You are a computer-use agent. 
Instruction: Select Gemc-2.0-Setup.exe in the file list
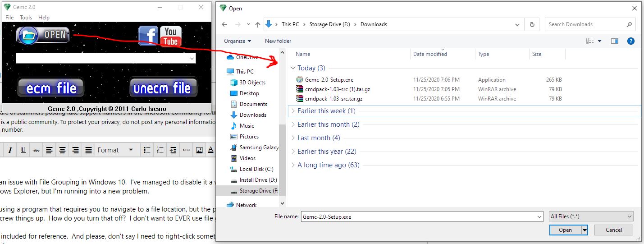[329, 80]
